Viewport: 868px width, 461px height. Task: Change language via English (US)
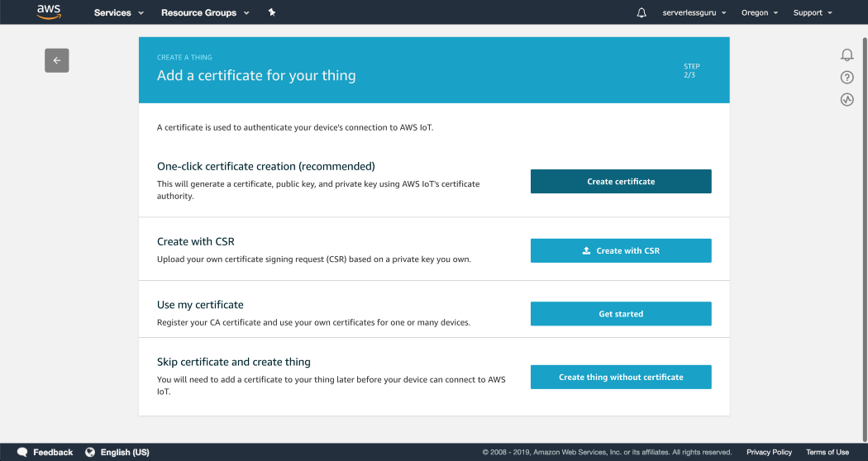coord(125,452)
